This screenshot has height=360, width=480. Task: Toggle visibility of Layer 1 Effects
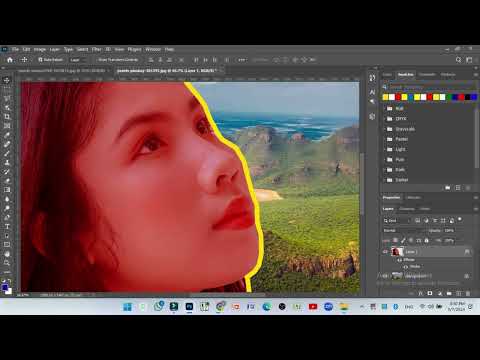(x=400, y=260)
